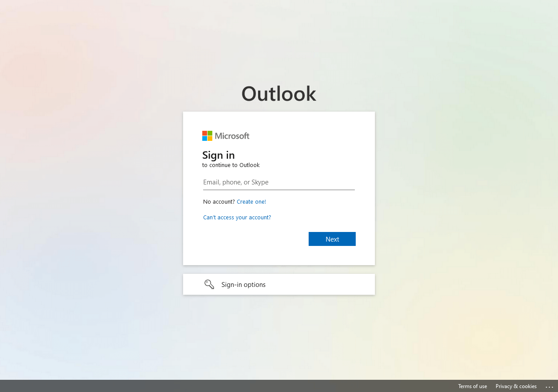Screen dimensions: 558x392
Task: Open Terms of use in the footer
Action: coord(473,386)
